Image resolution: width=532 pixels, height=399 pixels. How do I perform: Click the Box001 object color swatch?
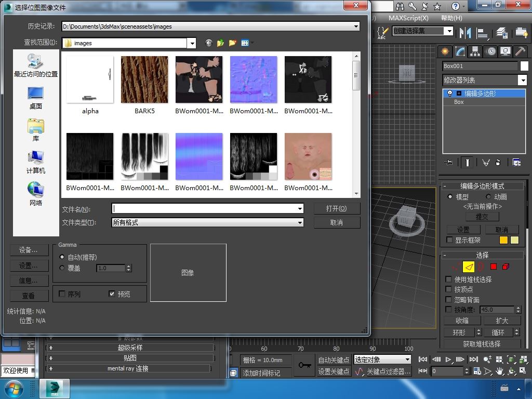point(525,66)
